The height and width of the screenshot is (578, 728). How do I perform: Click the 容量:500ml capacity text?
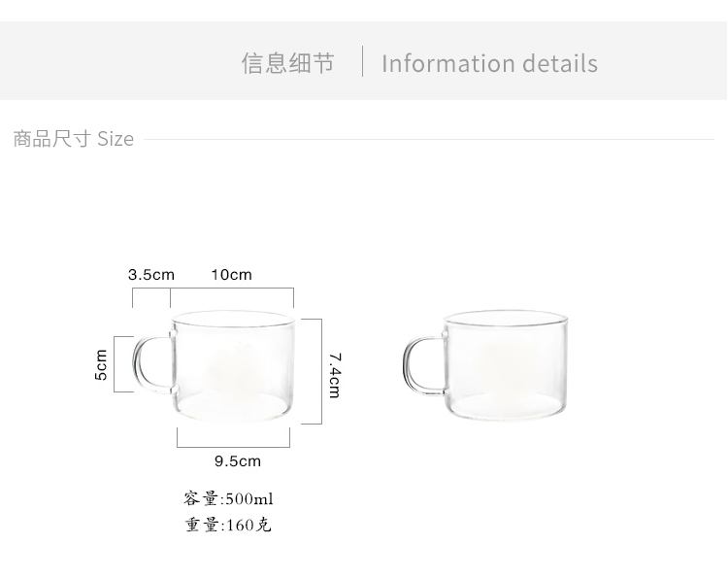228,499
